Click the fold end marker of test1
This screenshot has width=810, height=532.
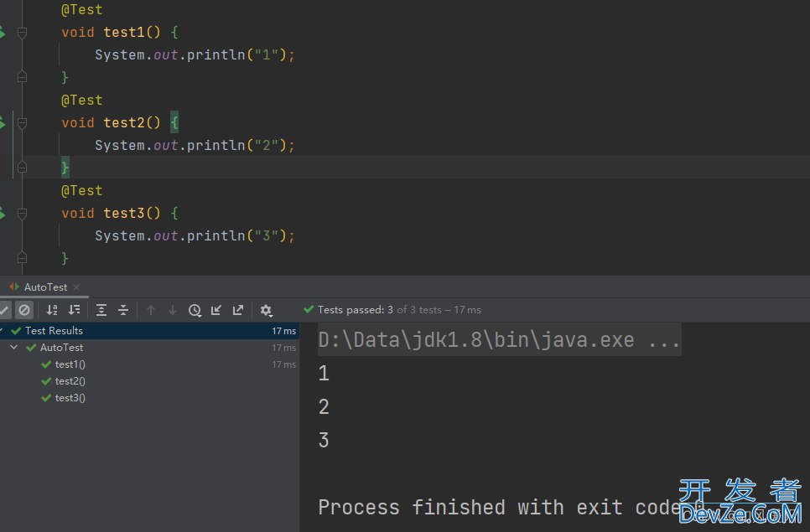pyautogui.click(x=22, y=77)
